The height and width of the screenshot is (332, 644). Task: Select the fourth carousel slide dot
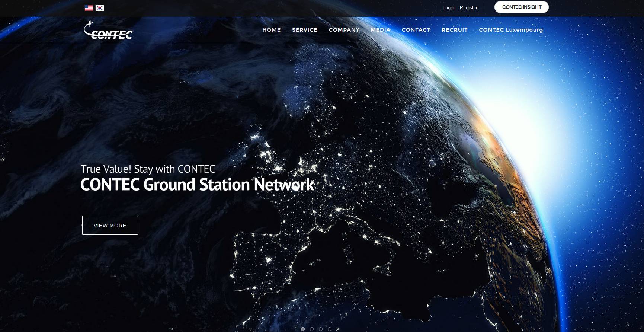tap(330, 329)
